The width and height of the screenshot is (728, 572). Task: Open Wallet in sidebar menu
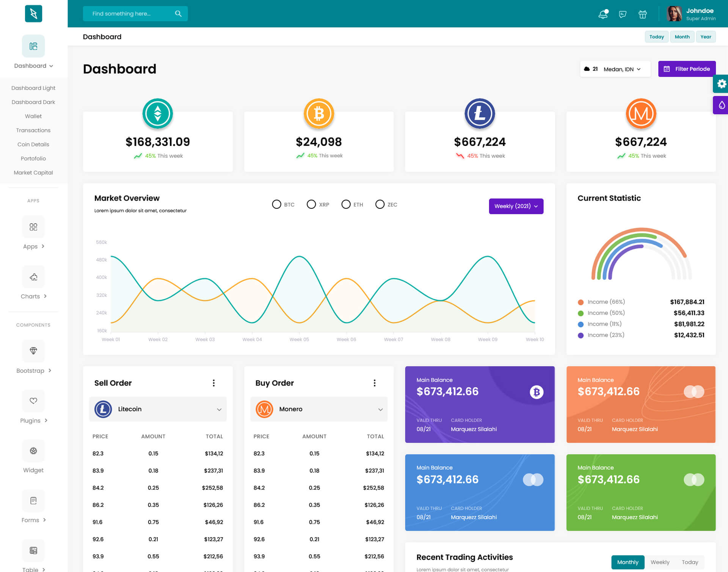coord(33,116)
